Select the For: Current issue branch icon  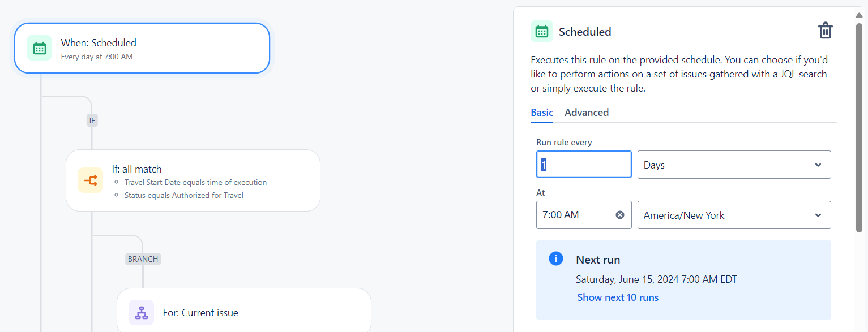click(141, 312)
